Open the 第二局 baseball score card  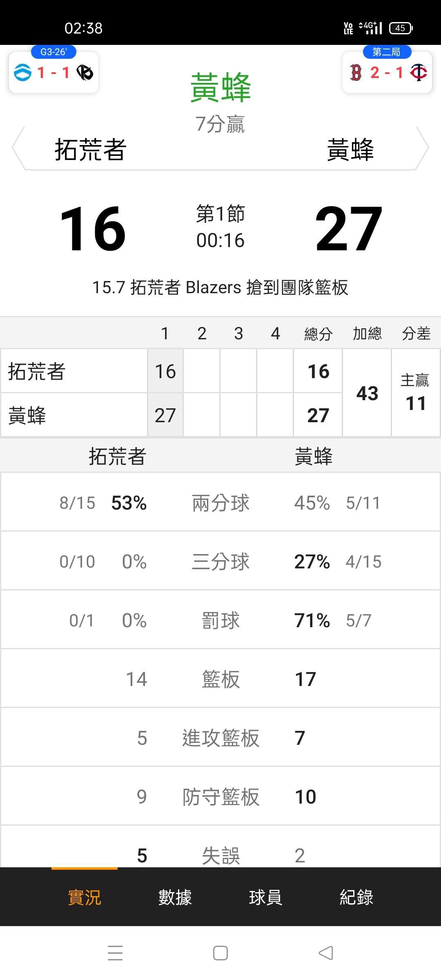tap(387, 72)
